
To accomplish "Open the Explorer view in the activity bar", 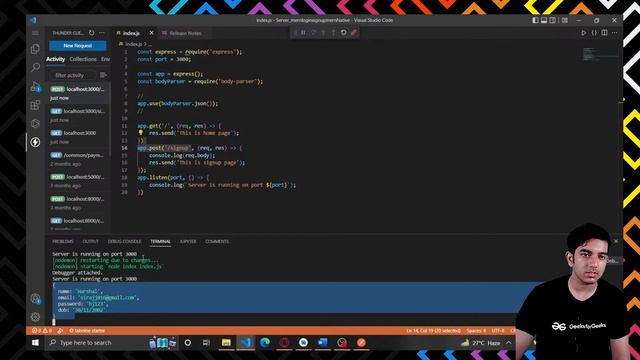I will pos(35,49).
